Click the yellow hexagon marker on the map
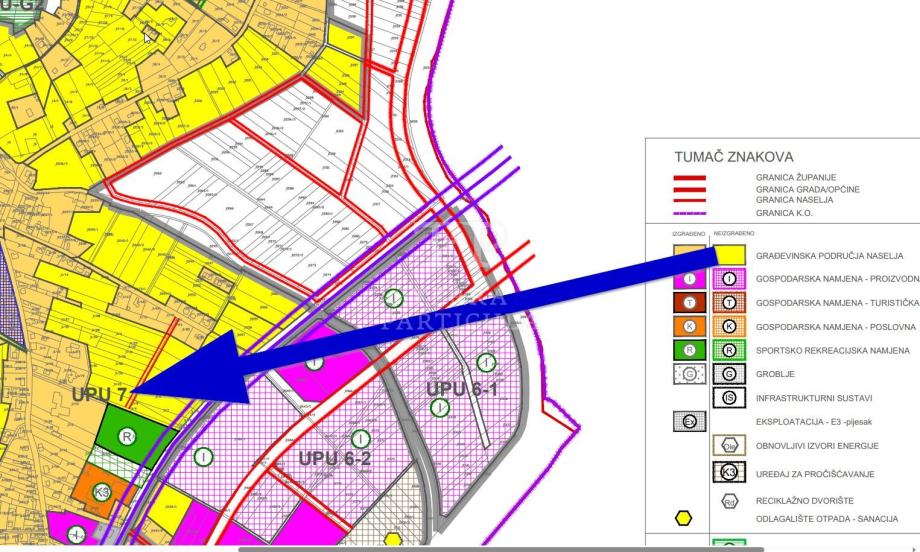920x552 pixels. click(x=393, y=540)
